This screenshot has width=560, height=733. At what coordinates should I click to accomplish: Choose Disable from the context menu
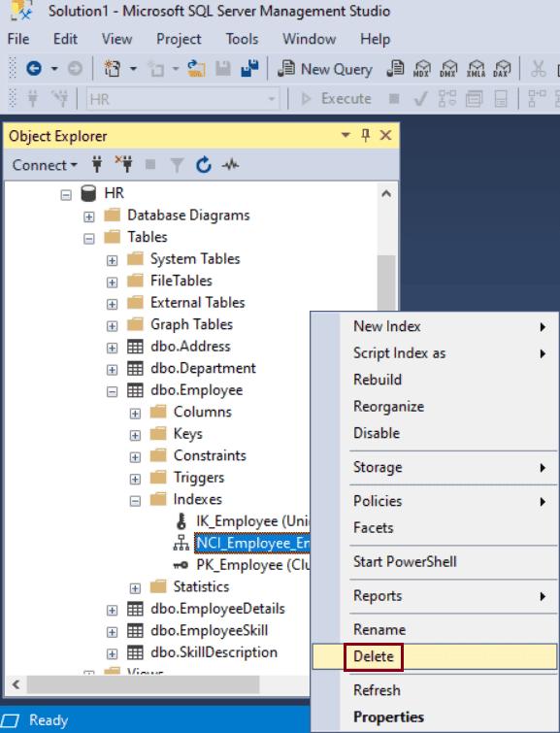435,433
